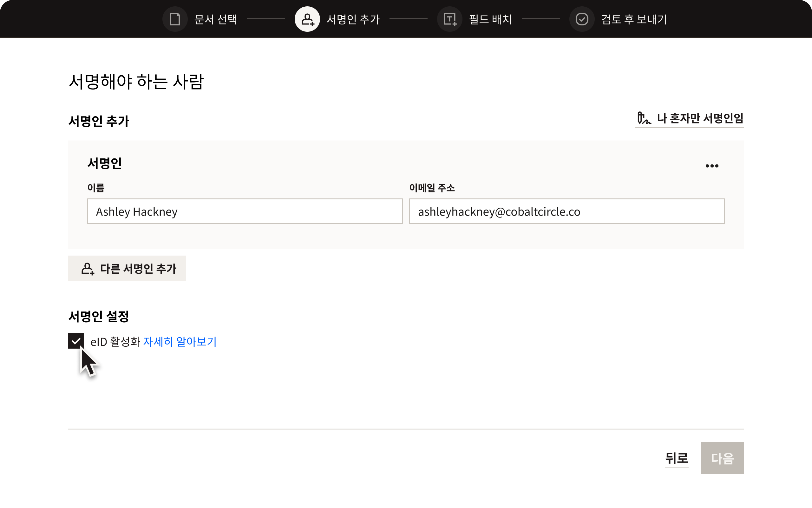Click the signature pen icon
812x508 pixels.
[x=644, y=118]
